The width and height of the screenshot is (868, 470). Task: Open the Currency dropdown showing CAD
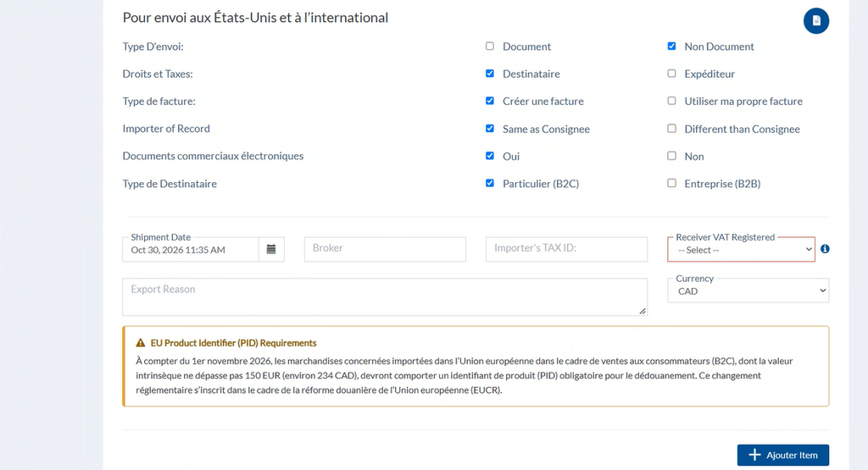748,290
